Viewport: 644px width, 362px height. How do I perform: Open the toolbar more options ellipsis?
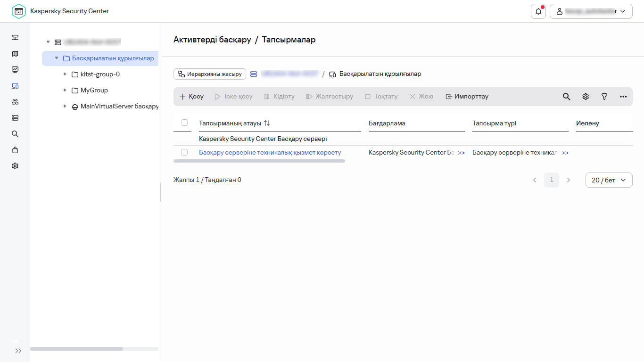pos(623,96)
